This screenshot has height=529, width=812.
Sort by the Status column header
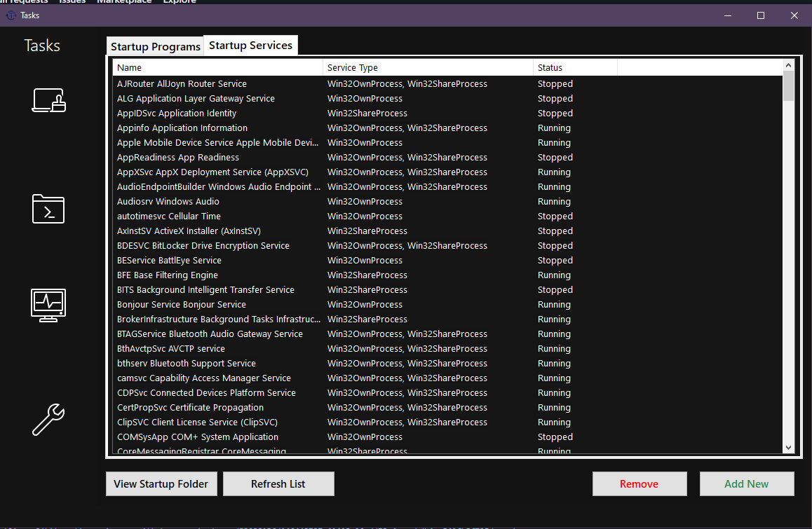coord(575,68)
